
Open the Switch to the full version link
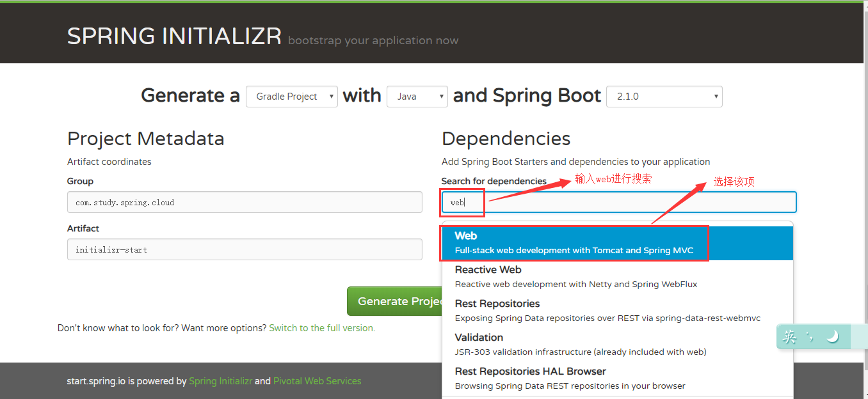322,328
